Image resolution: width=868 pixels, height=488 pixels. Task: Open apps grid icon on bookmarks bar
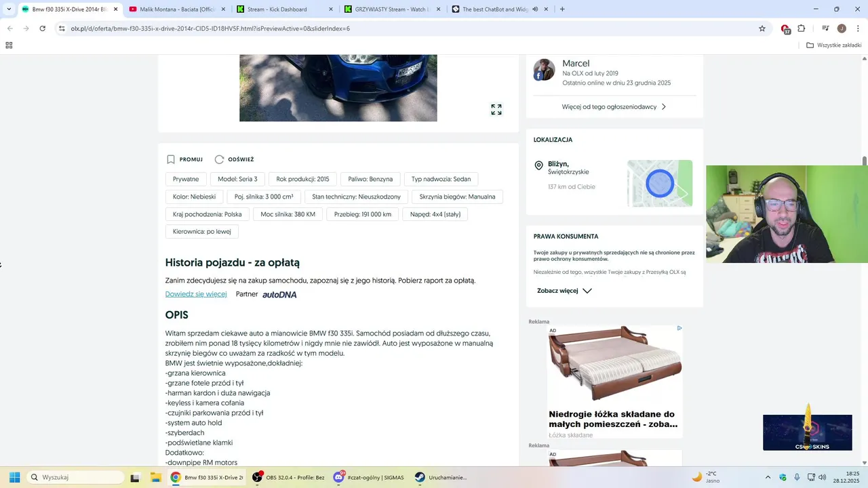pos(9,45)
